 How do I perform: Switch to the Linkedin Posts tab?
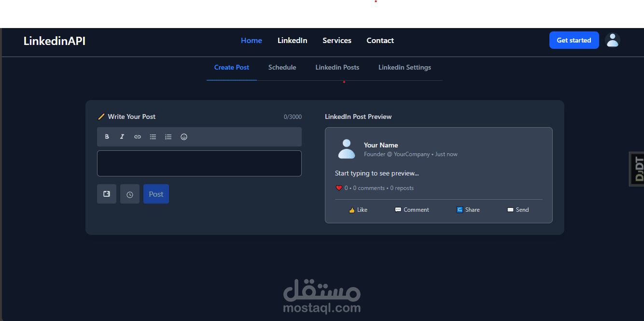click(337, 68)
